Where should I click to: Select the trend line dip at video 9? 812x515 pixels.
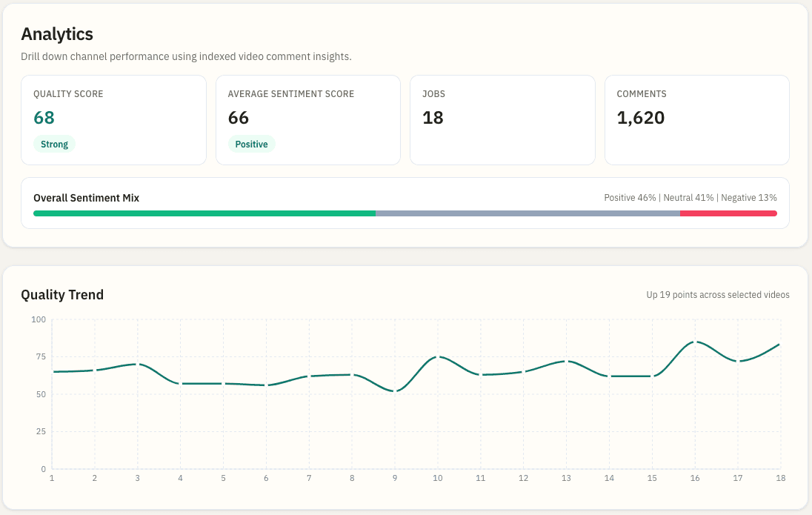pos(395,391)
